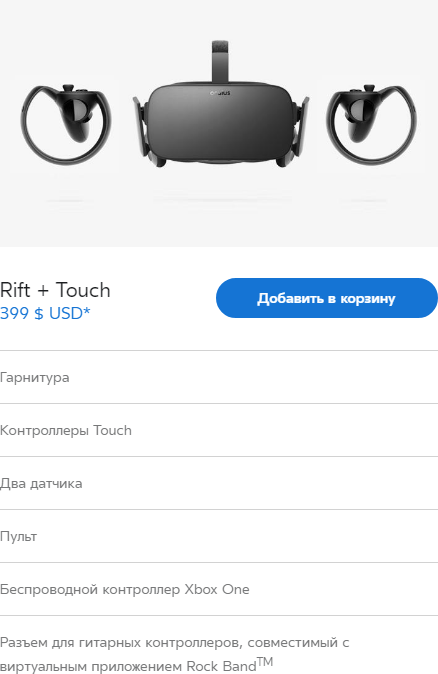Click the Rift headset front visor
Image resolution: width=438 pixels, height=674 pixels.
point(221,123)
